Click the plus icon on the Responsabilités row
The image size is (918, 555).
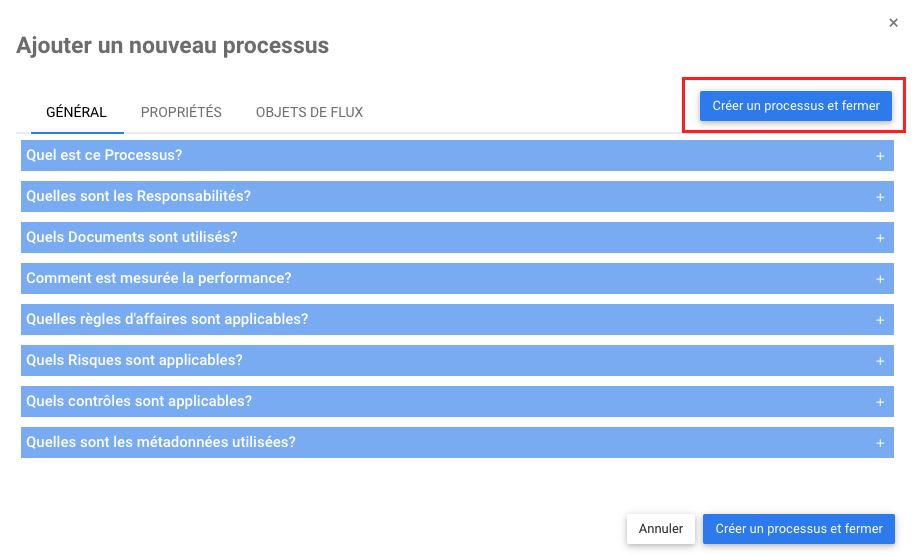point(880,197)
